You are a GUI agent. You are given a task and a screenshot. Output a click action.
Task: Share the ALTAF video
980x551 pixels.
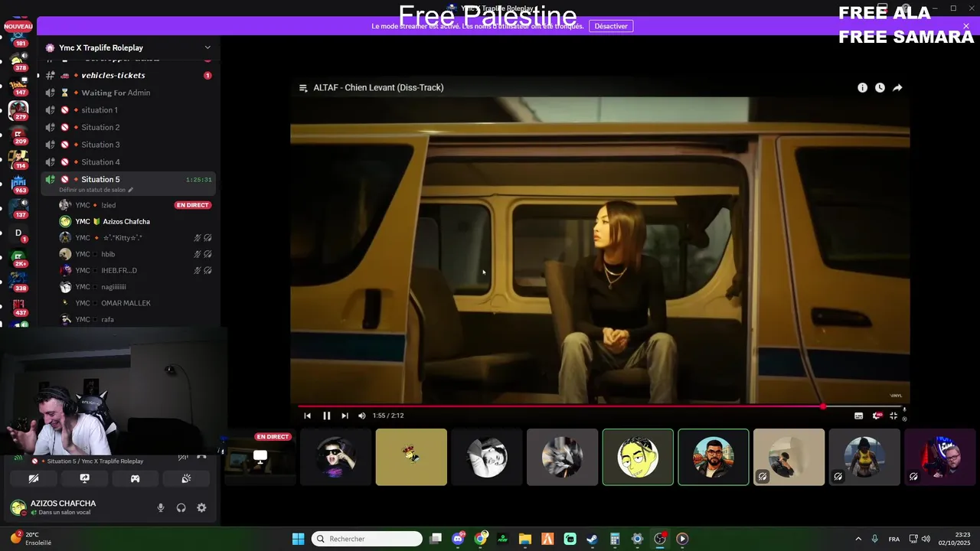tap(897, 88)
